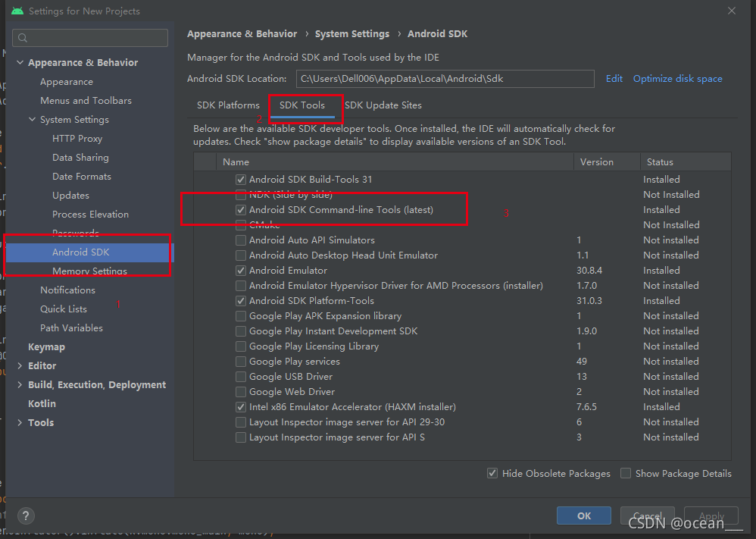
Task: Click the Cancel button
Action: click(x=647, y=515)
